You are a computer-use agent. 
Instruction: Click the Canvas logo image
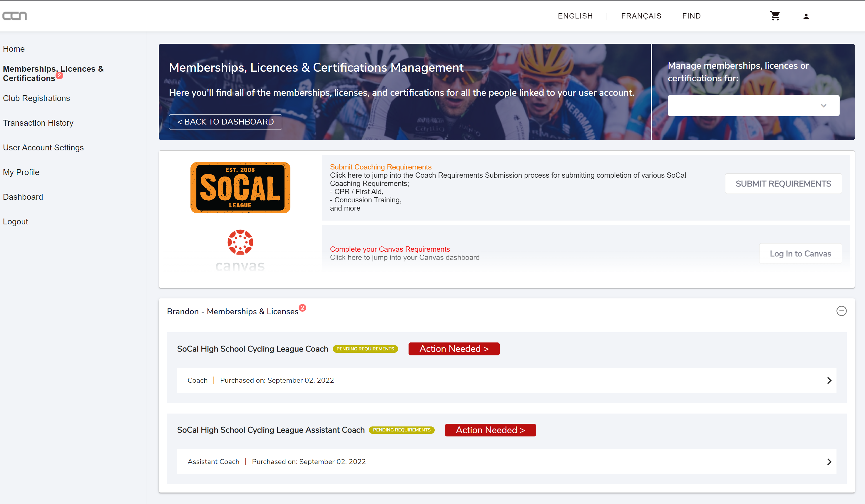click(x=240, y=250)
